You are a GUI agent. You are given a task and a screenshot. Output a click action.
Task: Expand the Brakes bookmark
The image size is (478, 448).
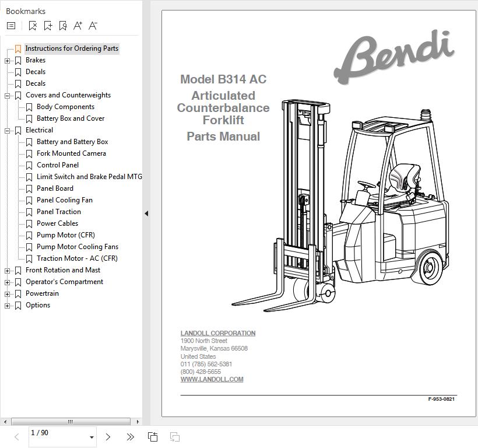click(7, 61)
